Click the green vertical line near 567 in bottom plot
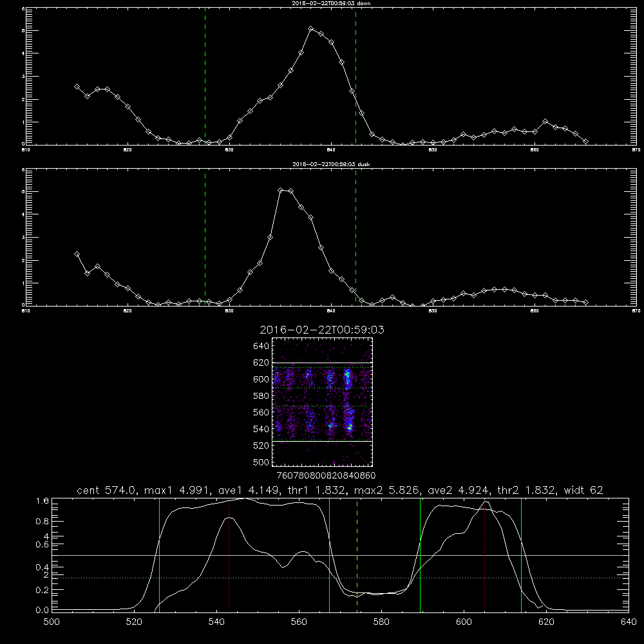Screen dimensions: 644x644 329,555
